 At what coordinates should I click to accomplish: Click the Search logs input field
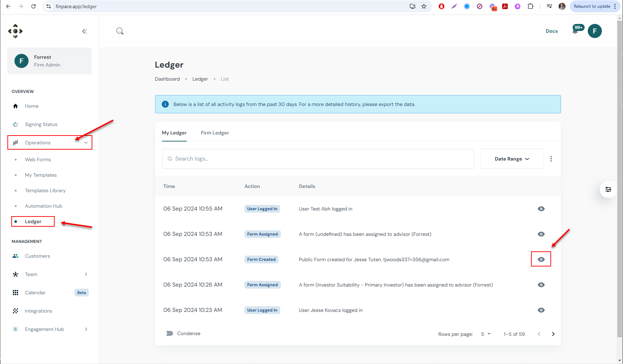318,159
